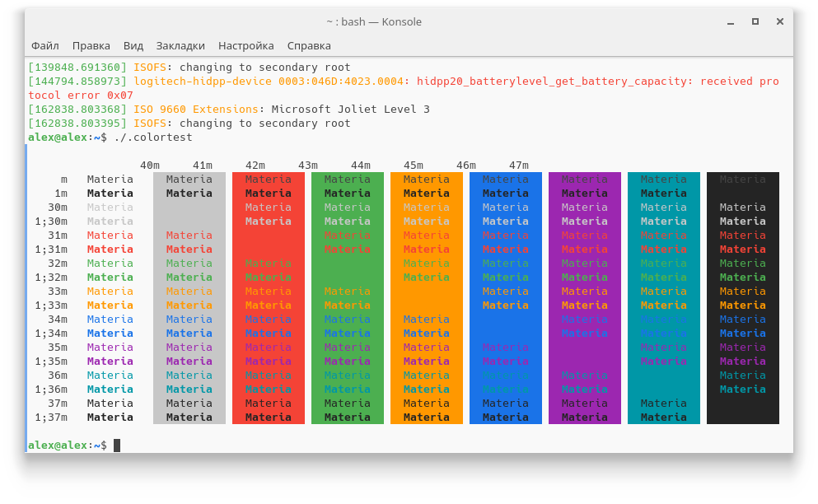Click Materia in the purple column, row 1;36m

pyautogui.click(x=584, y=390)
